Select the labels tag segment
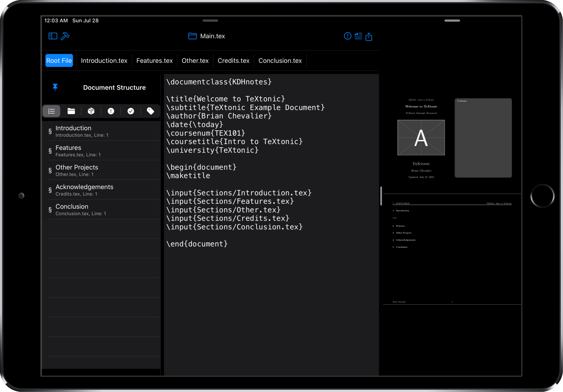This screenshot has height=392, width=563. pos(150,111)
